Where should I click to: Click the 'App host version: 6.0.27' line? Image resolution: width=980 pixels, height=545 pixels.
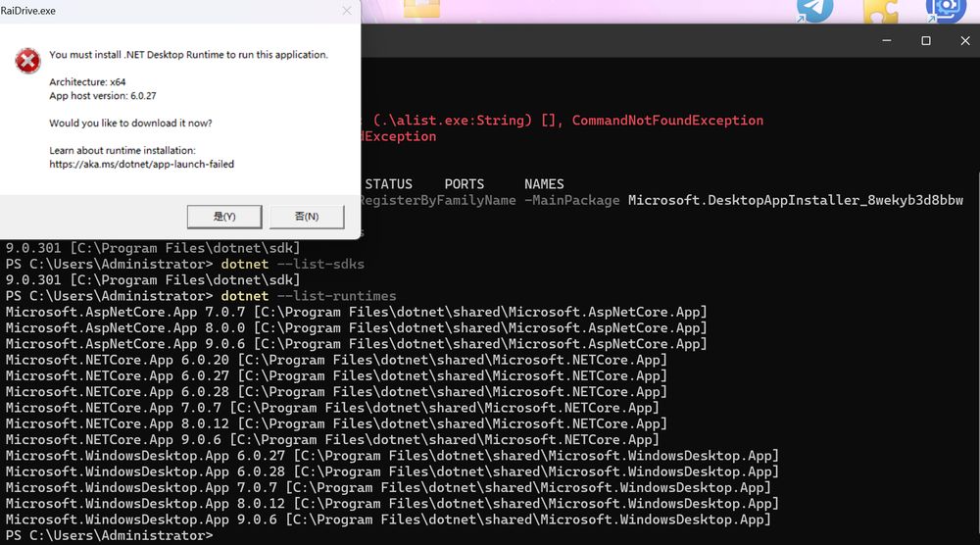tap(103, 96)
